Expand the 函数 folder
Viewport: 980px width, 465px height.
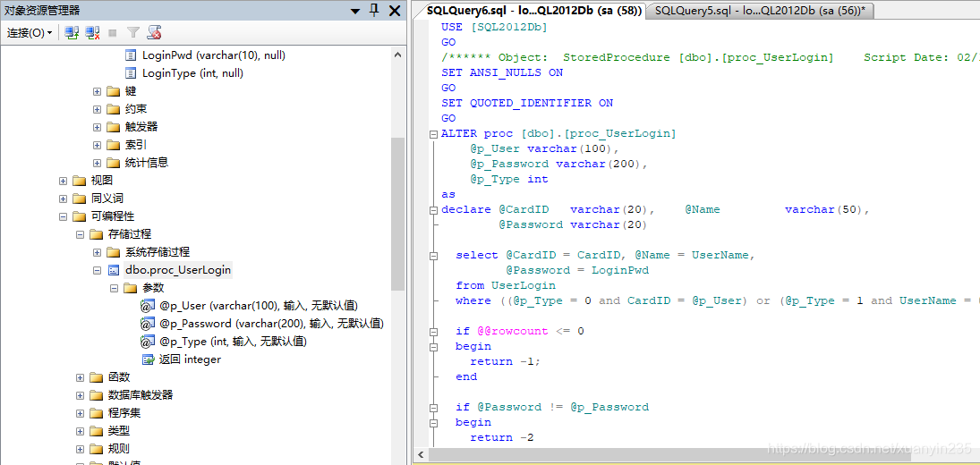(x=80, y=377)
